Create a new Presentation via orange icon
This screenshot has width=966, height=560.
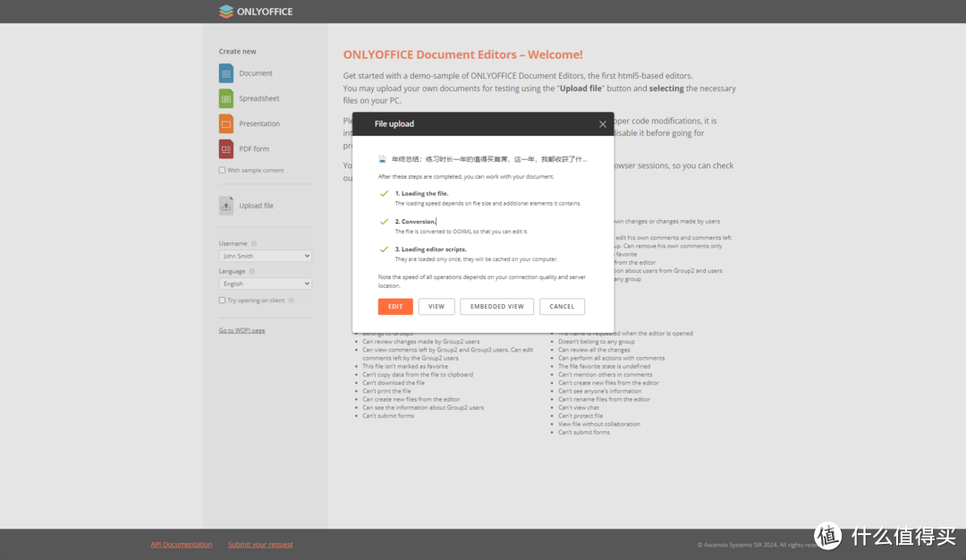[x=226, y=123]
